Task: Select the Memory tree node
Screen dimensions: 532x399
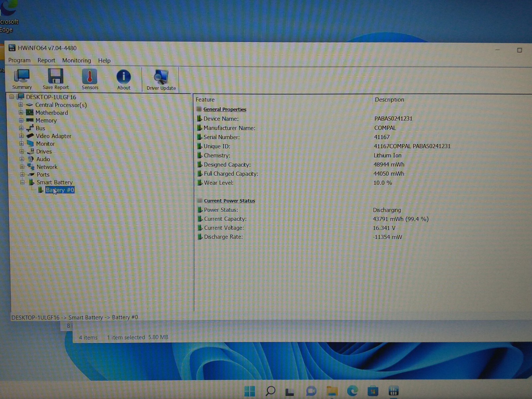Action: coord(46,120)
